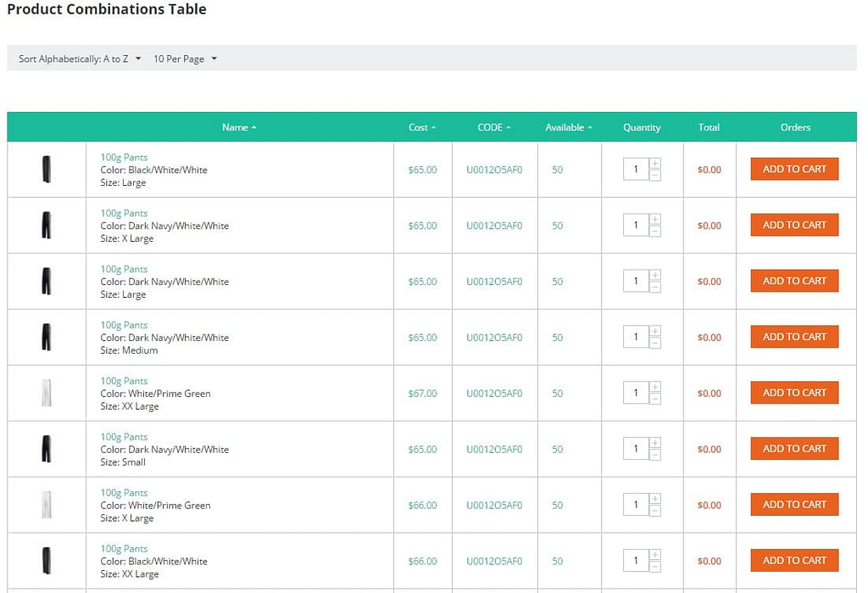The height and width of the screenshot is (593, 868).
Task: Sort table by Cost column header
Action: pyautogui.click(x=422, y=127)
